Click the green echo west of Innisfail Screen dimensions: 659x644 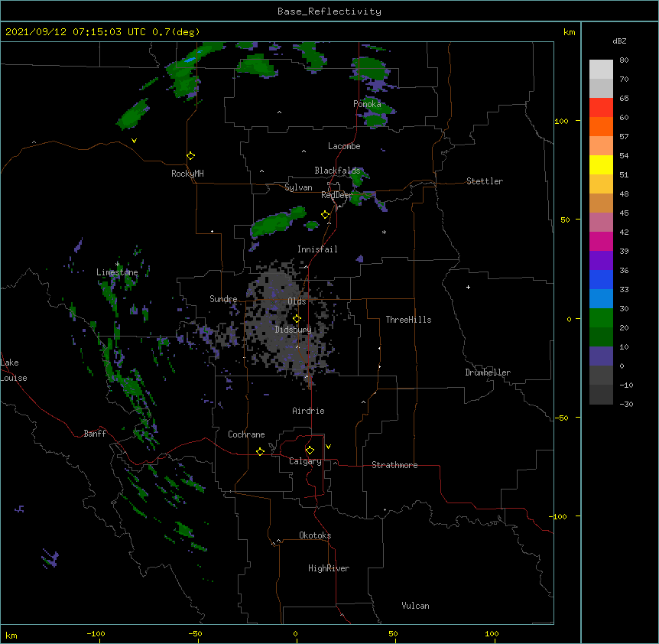tap(278, 223)
